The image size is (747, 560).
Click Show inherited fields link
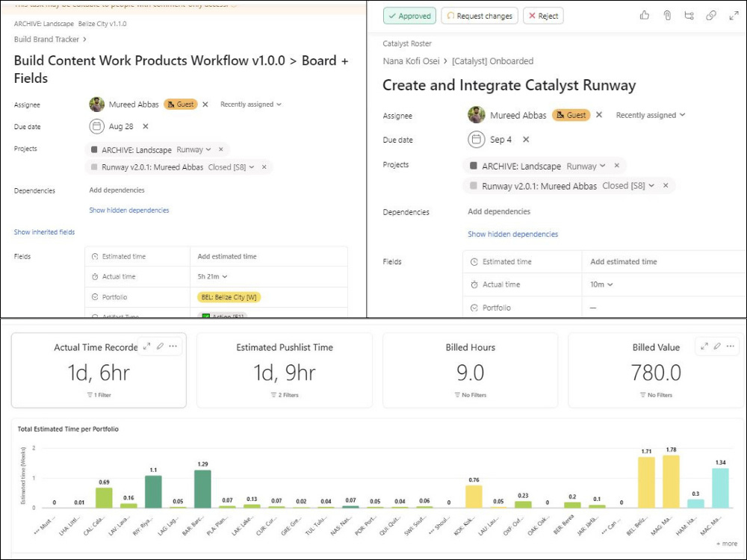click(x=44, y=232)
